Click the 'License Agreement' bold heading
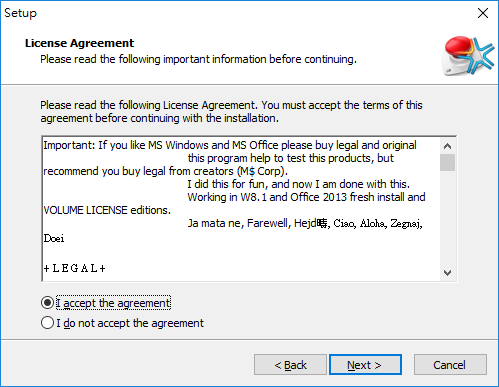Viewport: 499px width, 387px height. [79, 43]
